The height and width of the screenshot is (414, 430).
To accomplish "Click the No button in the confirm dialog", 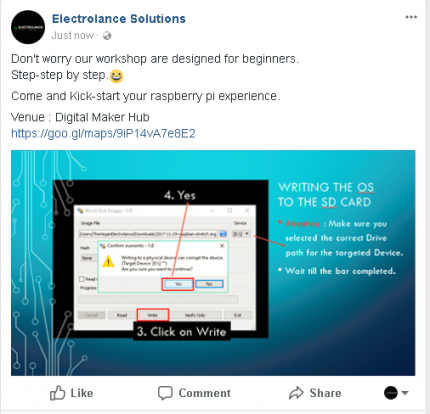I will coord(209,284).
